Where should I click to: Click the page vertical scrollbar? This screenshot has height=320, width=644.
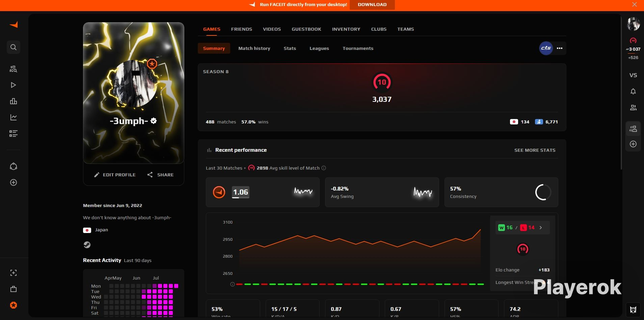[x=621, y=92]
